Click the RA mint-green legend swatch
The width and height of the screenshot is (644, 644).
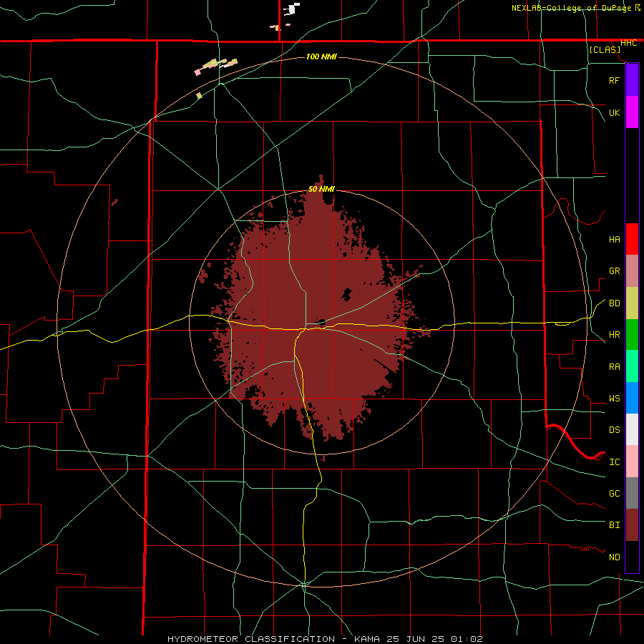[632, 366]
